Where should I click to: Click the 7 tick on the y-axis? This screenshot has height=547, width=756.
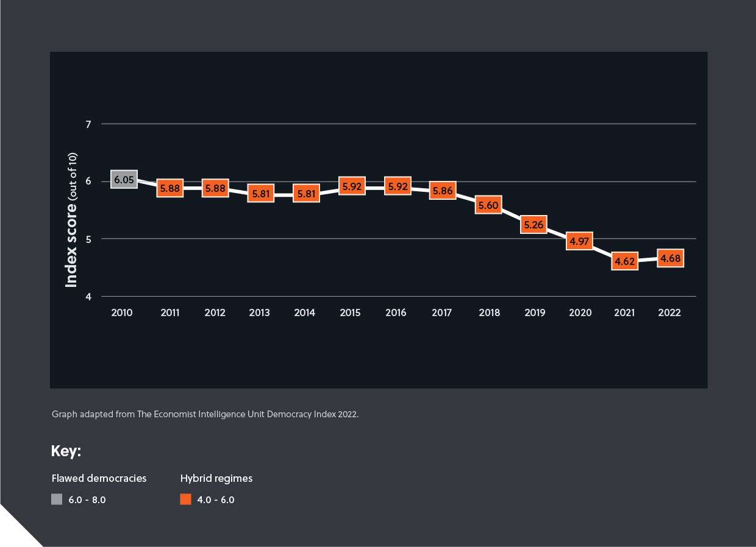(88, 124)
